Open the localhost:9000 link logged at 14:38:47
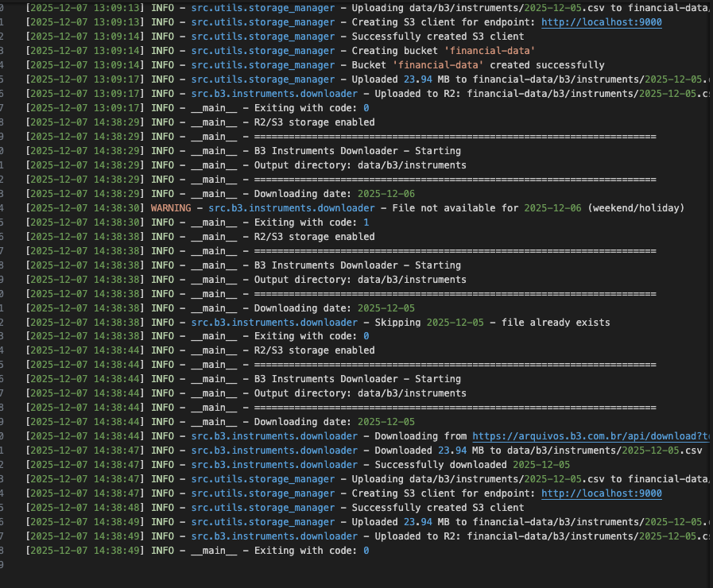Image resolution: width=713 pixels, height=588 pixels. pyautogui.click(x=601, y=493)
